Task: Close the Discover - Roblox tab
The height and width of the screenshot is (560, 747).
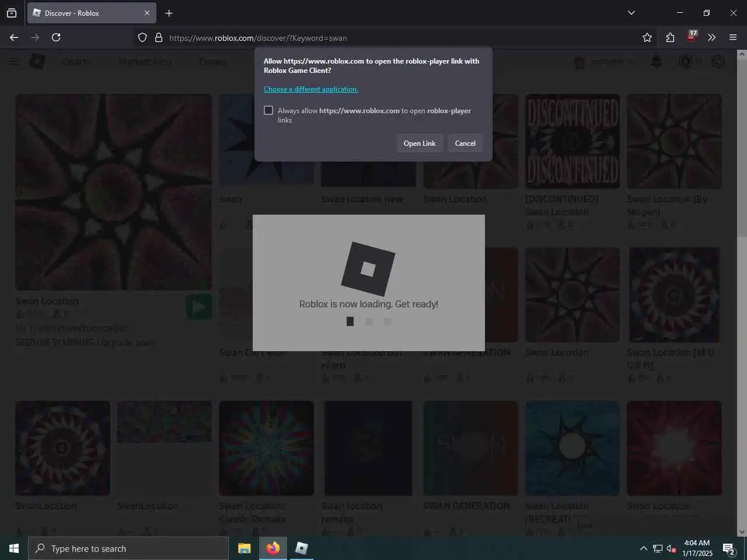Action: click(147, 13)
